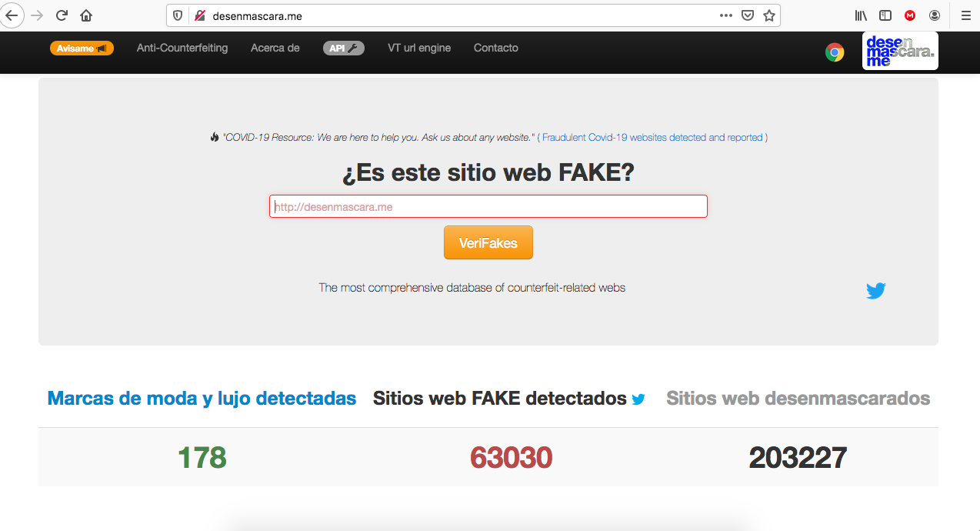The image size is (980, 531).
Task: Click the tracking protection shield icon
Action: point(178,15)
